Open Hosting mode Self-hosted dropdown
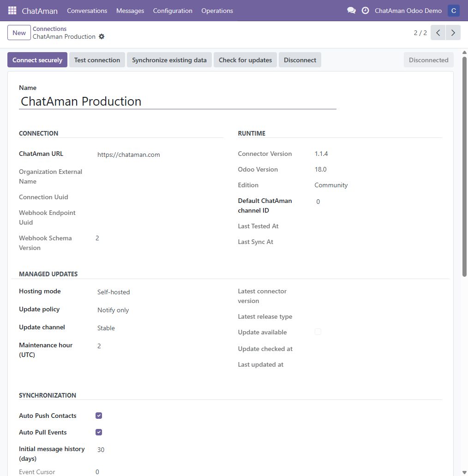This screenshot has height=476, width=468. click(159, 292)
